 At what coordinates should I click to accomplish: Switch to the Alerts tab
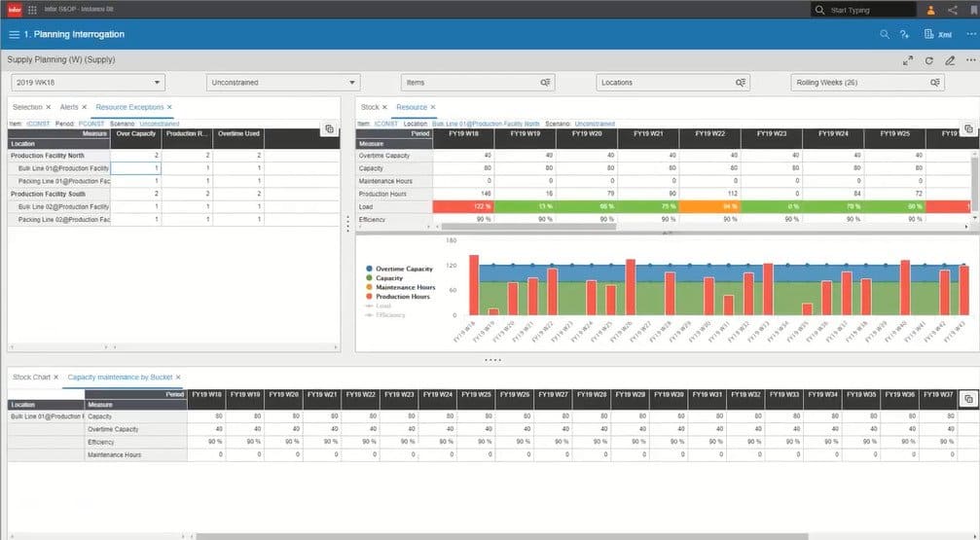pos(69,107)
